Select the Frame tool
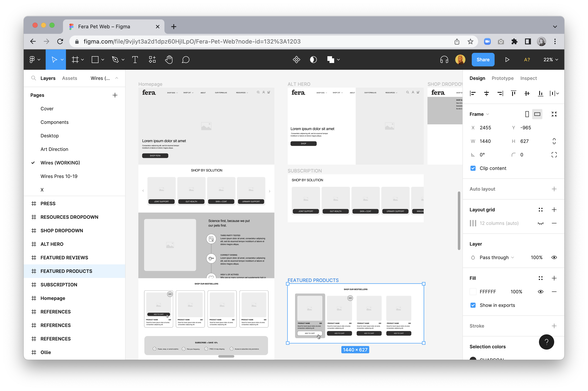Viewport: 588px width, 391px height. pos(75,60)
